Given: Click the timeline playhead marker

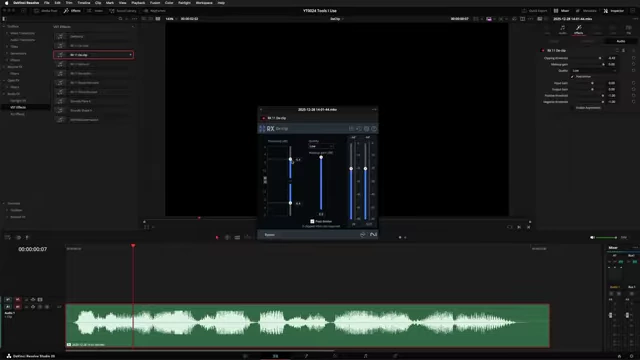Looking at the screenshot, I should coord(133,245).
